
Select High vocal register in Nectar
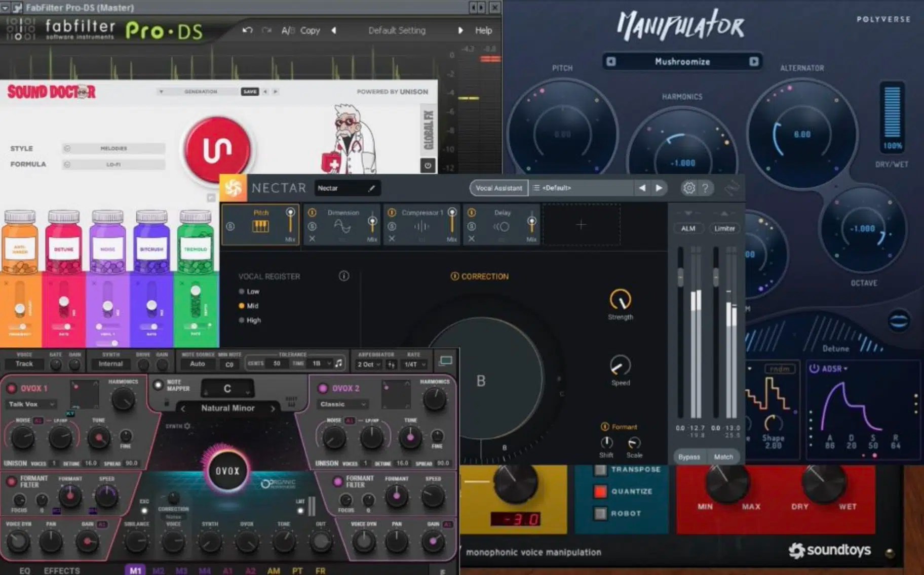pos(250,320)
